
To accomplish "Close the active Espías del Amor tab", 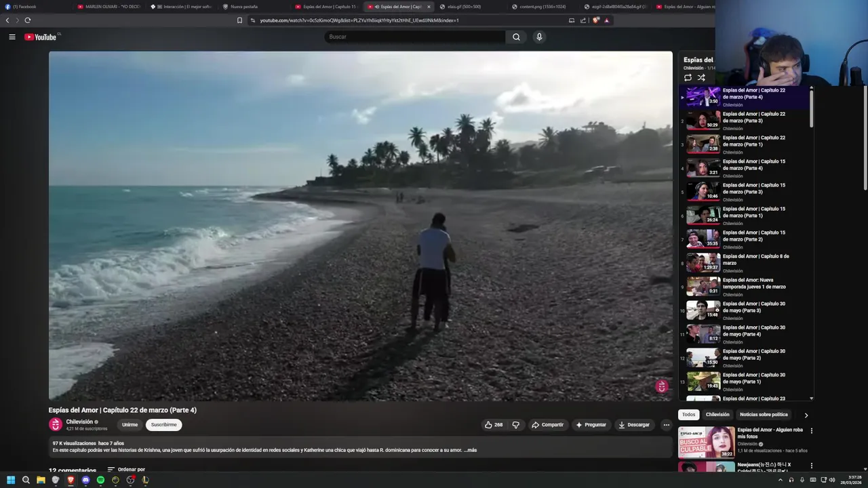I will (429, 7).
